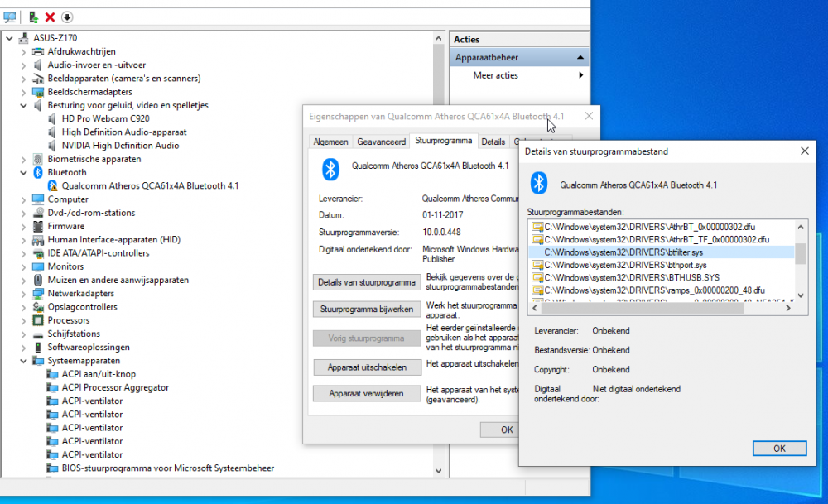Collapse the Systeemapparaten tree category
This screenshot has width=828, height=504.
23,361
